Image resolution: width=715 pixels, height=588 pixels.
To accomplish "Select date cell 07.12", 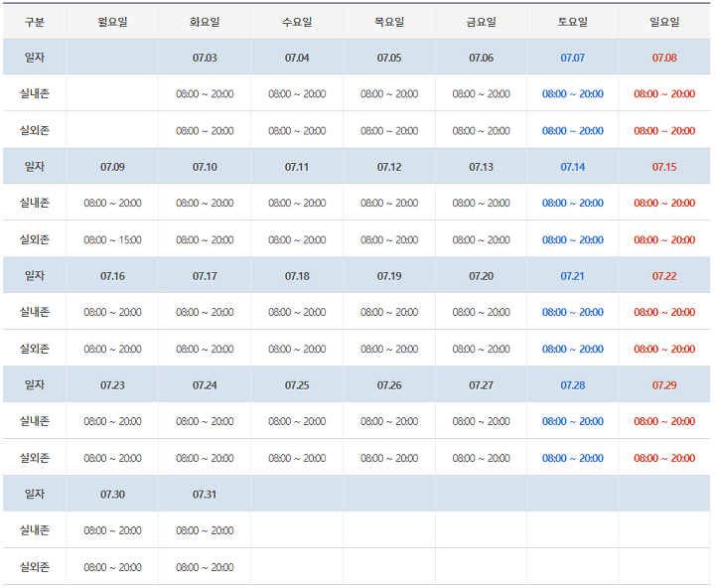I will (x=389, y=167).
